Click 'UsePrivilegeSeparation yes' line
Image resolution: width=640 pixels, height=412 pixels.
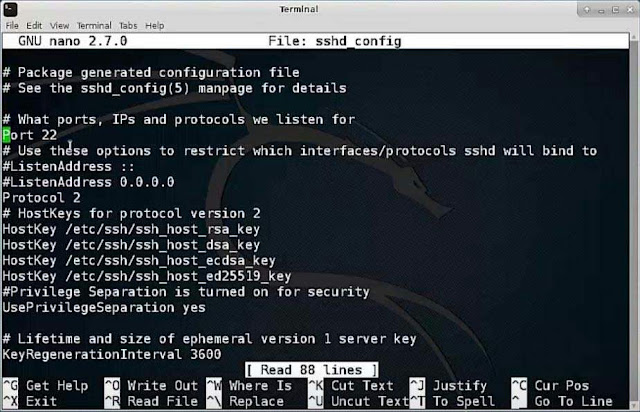(x=104, y=307)
